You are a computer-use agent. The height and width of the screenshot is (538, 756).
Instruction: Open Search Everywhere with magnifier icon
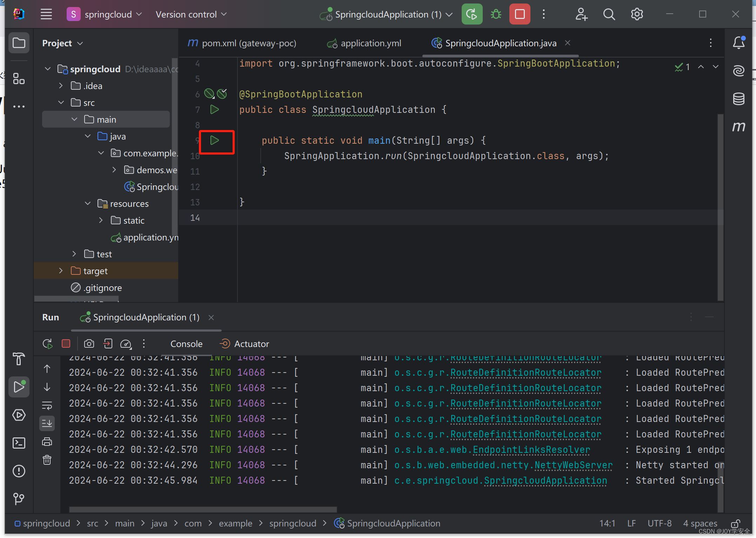(x=609, y=14)
